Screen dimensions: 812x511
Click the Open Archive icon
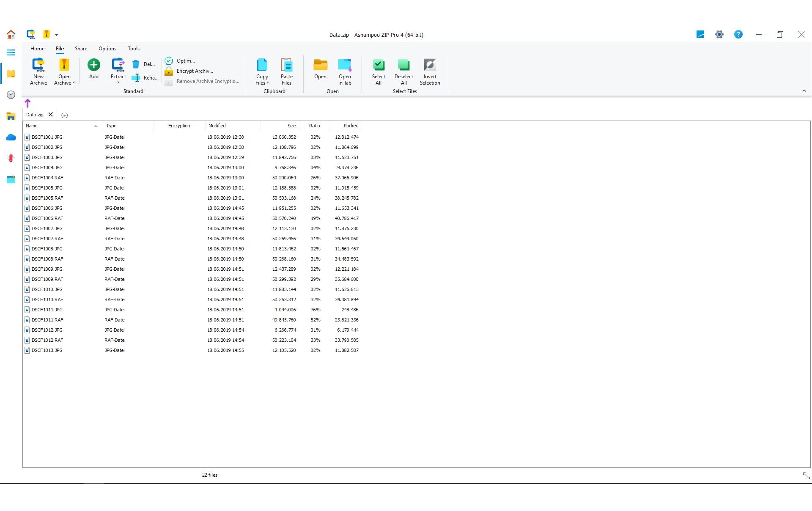point(64,65)
